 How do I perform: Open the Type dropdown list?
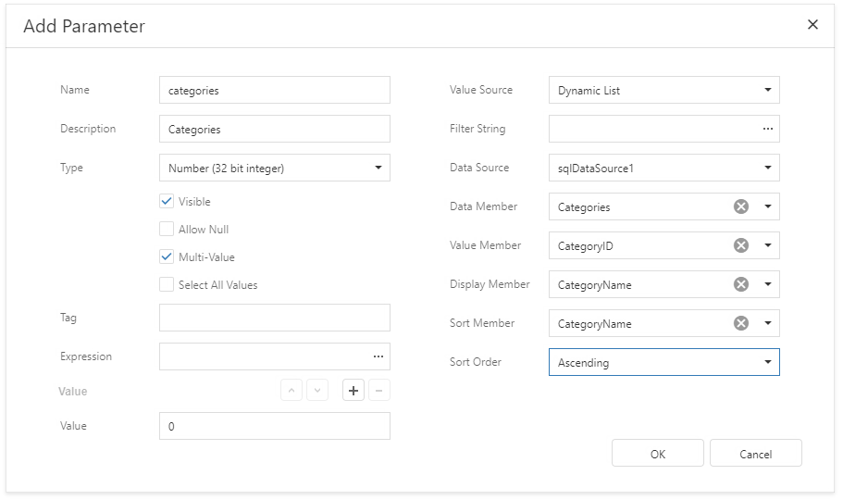[378, 168]
